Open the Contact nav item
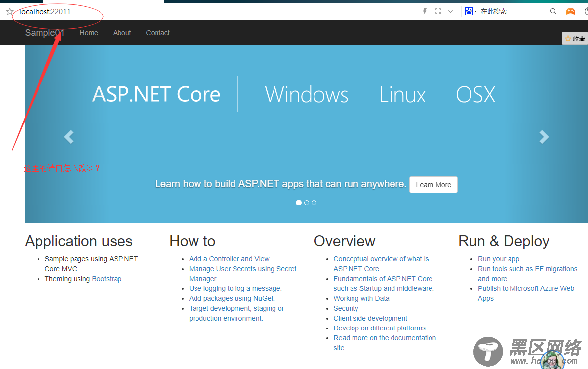 (157, 33)
